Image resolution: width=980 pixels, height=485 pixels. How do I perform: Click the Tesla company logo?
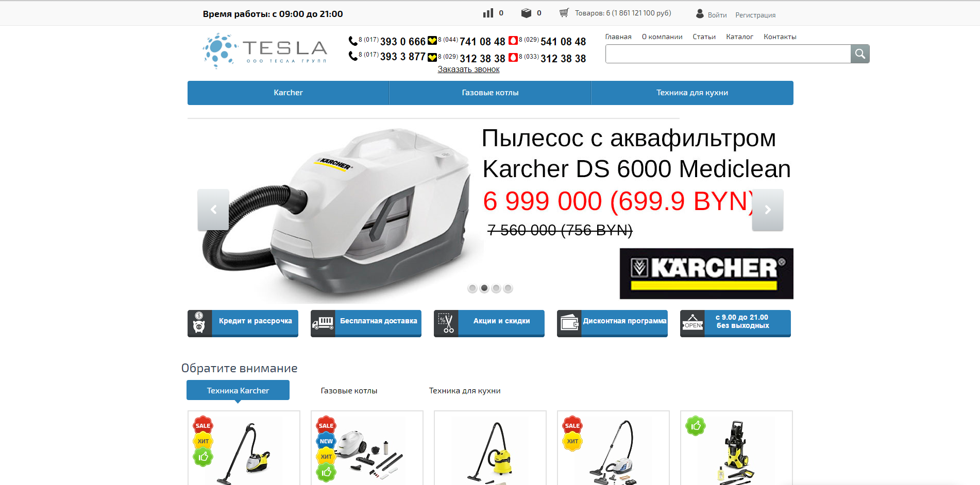(x=265, y=50)
